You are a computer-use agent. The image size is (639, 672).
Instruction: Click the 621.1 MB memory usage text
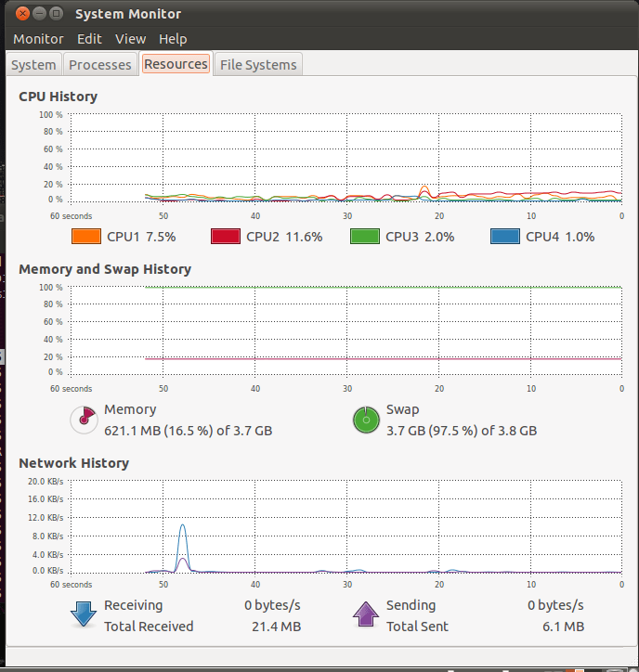pos(189,431)
